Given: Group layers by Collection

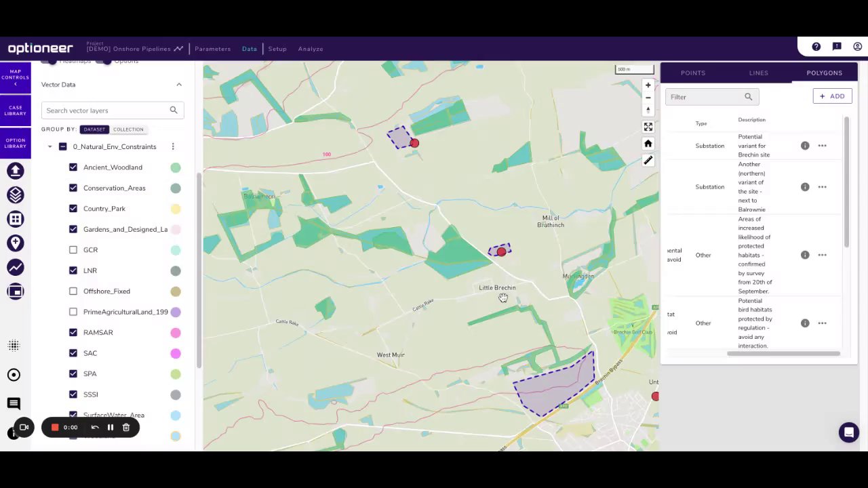Looking at the screenshot, I should coord(128,129).
